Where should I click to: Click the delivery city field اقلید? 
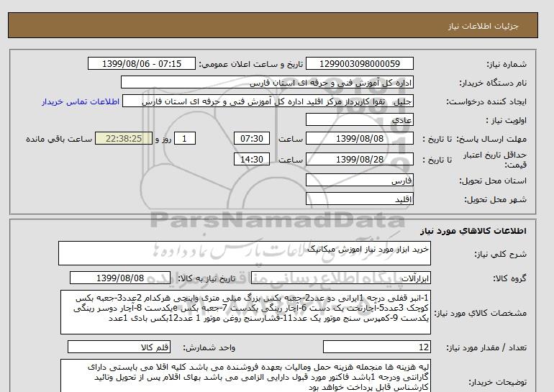(359, 199)
